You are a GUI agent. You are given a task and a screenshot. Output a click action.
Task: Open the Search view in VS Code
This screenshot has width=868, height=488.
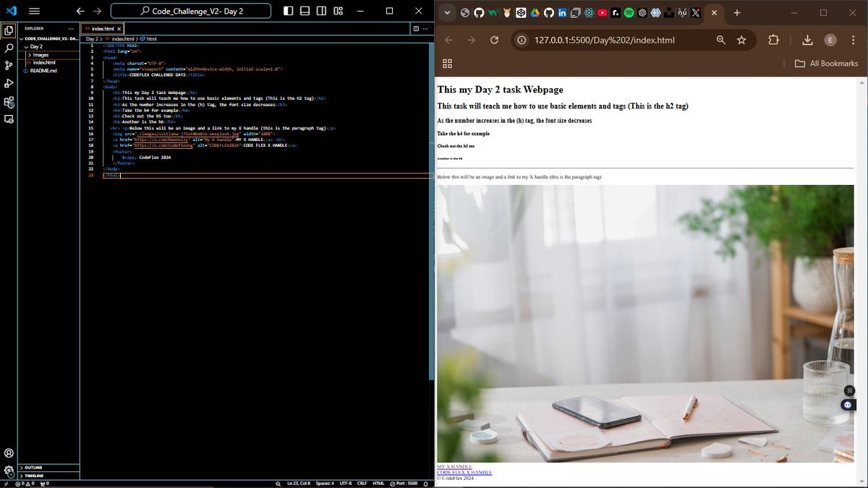click(9, 48)
